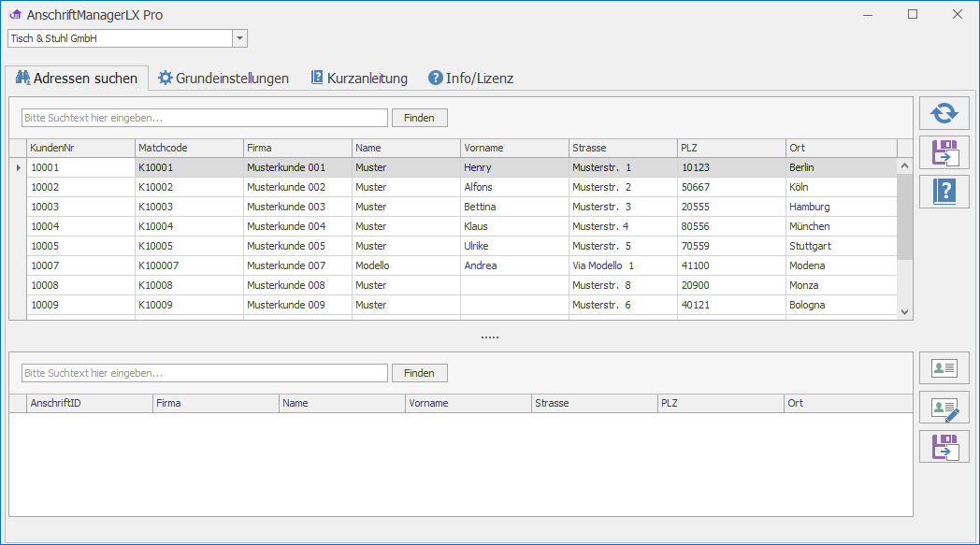Click the lower purple floppy-disk export button
Image resolution: width=980 pixels, height=545 pixels.
944,447
